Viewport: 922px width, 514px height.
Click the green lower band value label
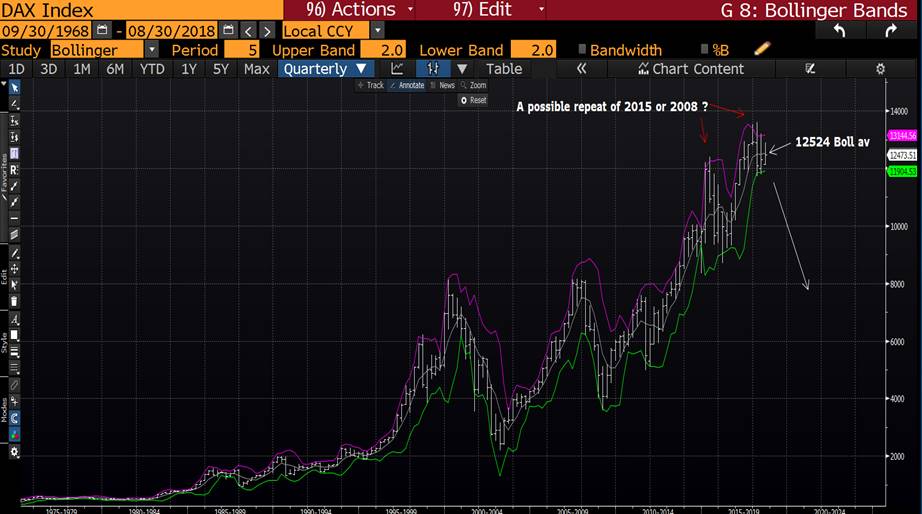click(902, 171)
